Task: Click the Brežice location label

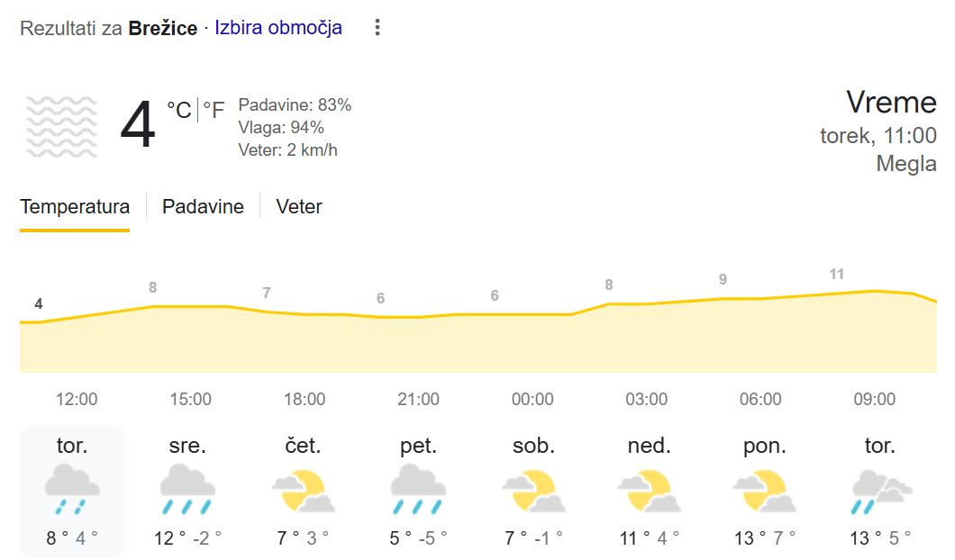Action: coord(164,27)
